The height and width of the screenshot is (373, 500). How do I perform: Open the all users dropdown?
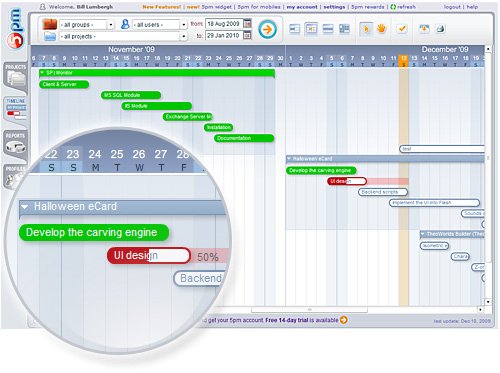[x=160, y=25]
